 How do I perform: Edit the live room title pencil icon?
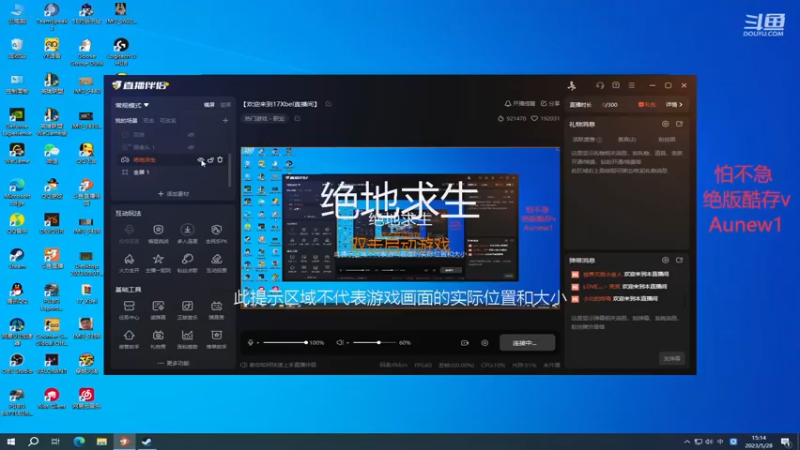point(329,104)
